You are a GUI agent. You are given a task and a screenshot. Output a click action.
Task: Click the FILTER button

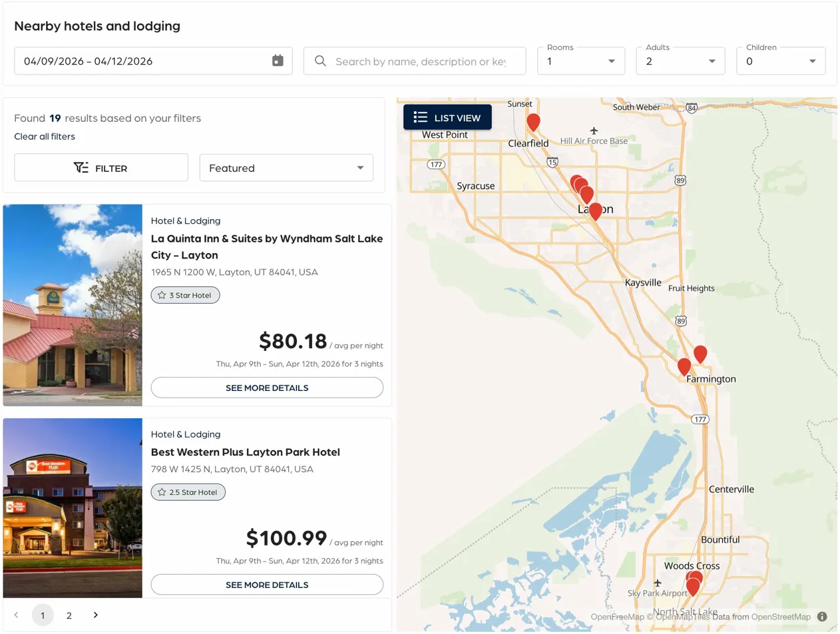101,168
